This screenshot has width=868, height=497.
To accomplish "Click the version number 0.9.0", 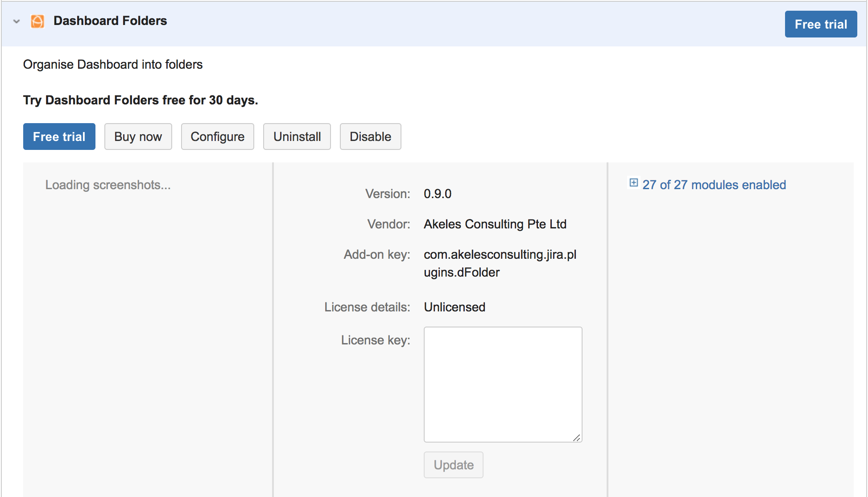I will coord(437,194).
